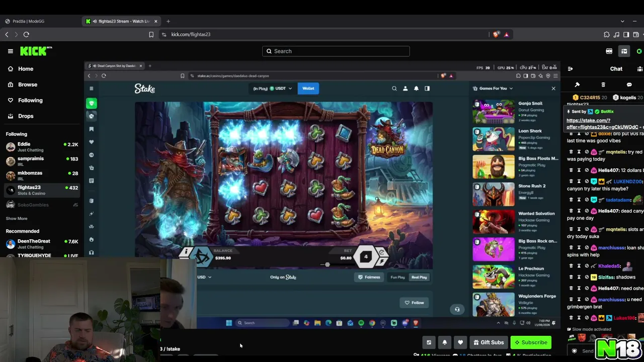Click the kick.com/flightas23 address bar
This screenshot has width=644, height=362.
tap(322, 34)
